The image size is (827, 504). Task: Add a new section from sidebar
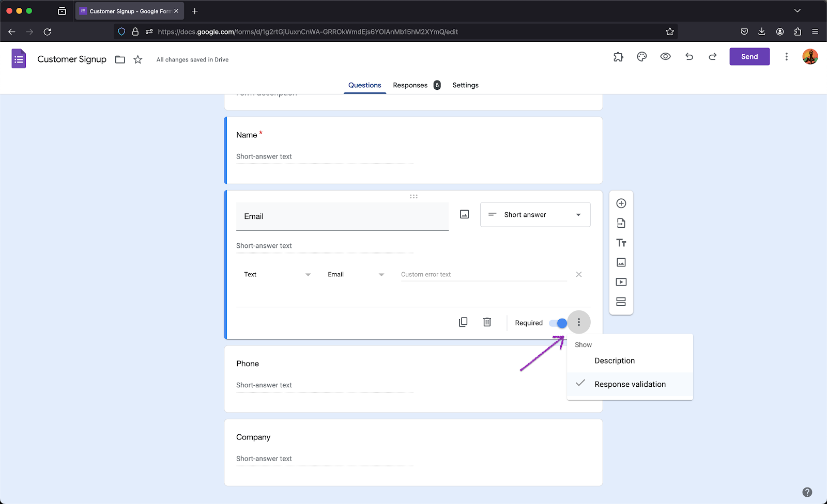pyautogui.click(x=621, y=302)
